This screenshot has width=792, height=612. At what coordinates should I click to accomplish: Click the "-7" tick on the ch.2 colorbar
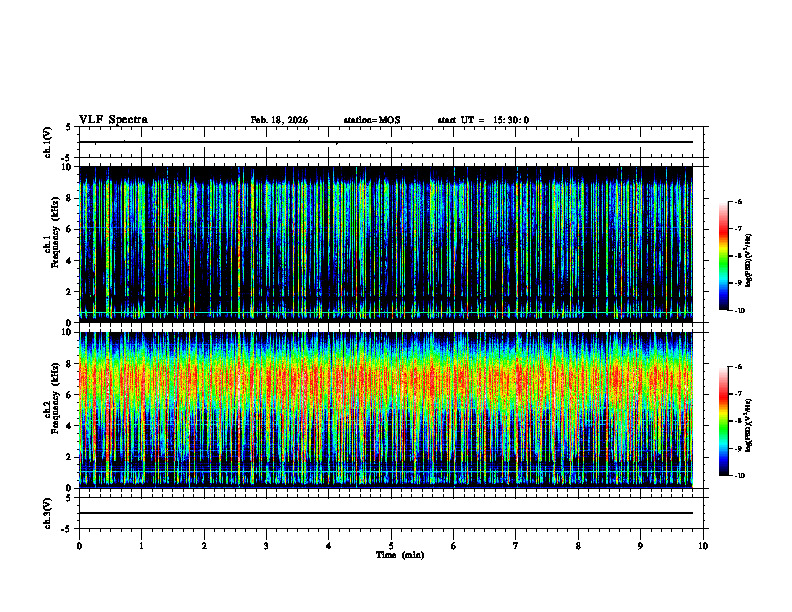(739, 394)
